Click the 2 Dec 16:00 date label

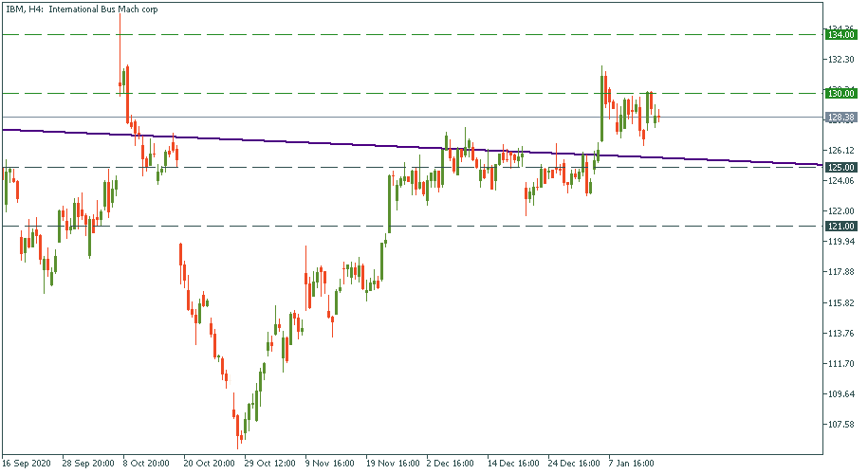[x=450, y=465]
